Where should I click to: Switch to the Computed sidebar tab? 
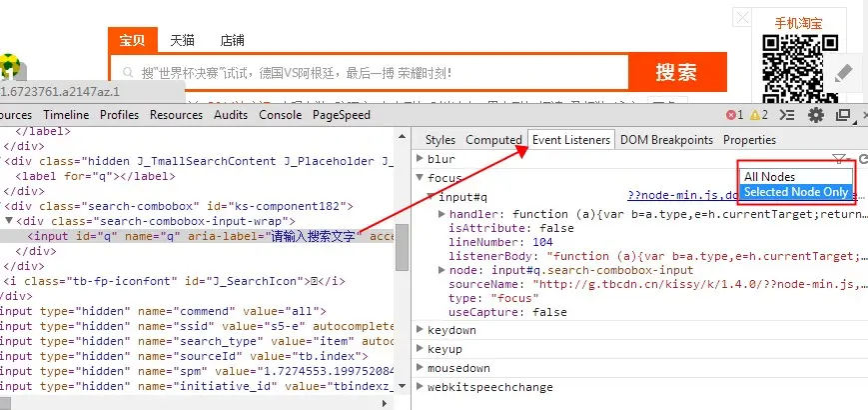pyautogui.click(x=493, y=140)
